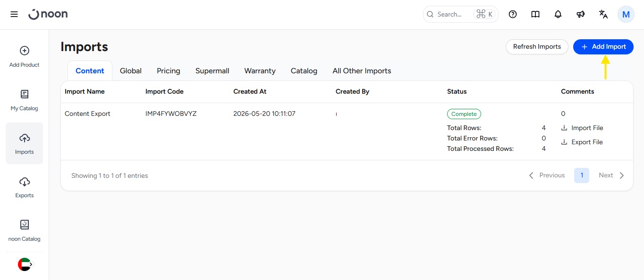Open noon Catalog in sidebar

click(25, 231)
